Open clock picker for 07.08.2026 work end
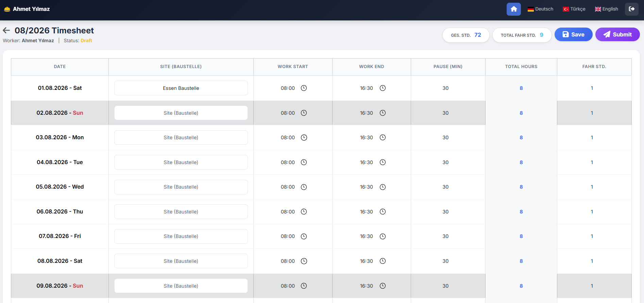This screenshot has width=644, height=303. pyautogui.click(x=383, y=236)
